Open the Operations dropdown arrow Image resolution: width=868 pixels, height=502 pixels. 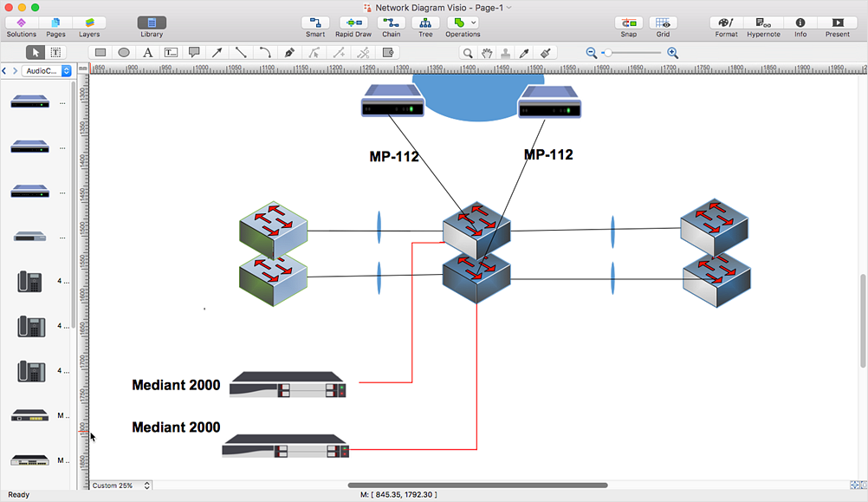pyautogui.click(x=474, y=23)
